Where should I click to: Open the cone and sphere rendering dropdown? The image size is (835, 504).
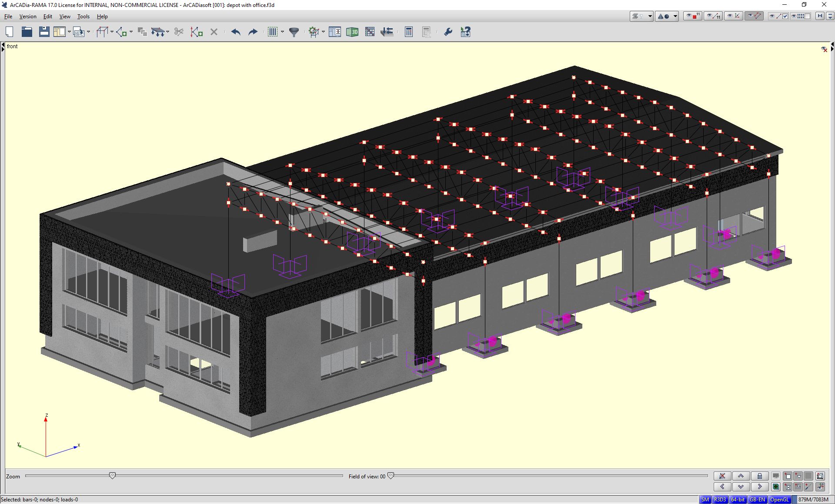675,16
